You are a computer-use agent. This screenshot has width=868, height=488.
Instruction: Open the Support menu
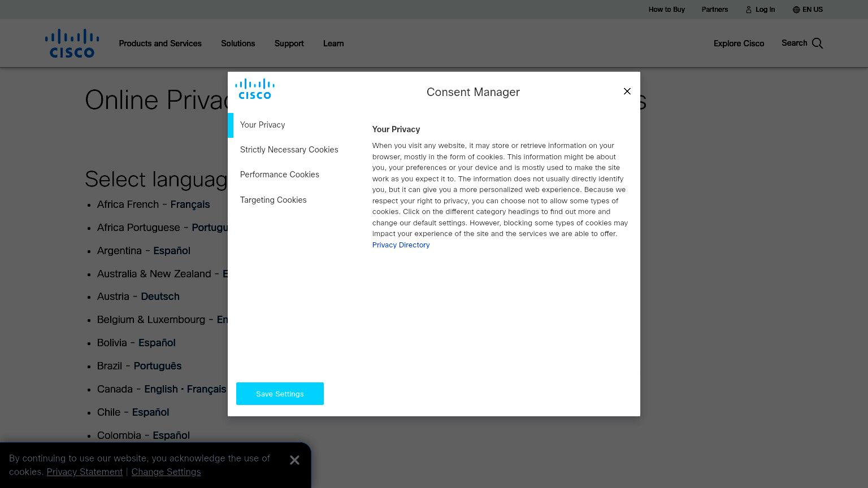click(289, 43)
